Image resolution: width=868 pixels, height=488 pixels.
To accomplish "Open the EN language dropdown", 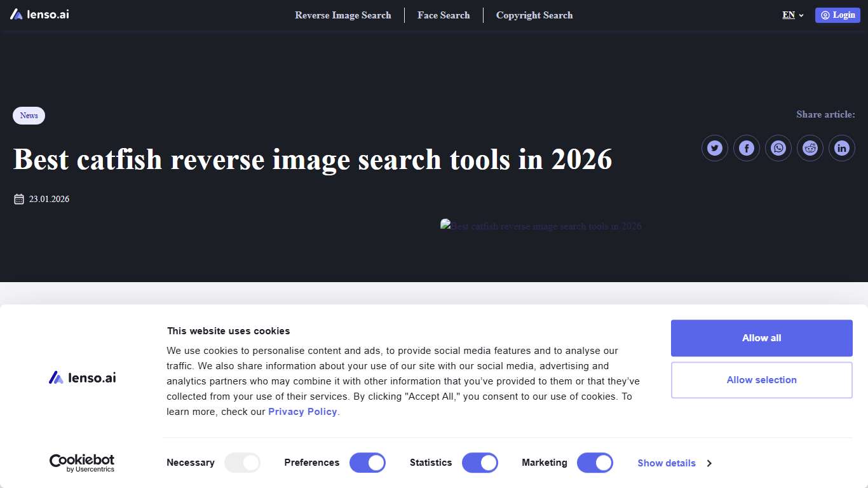I will click(788, 15).
